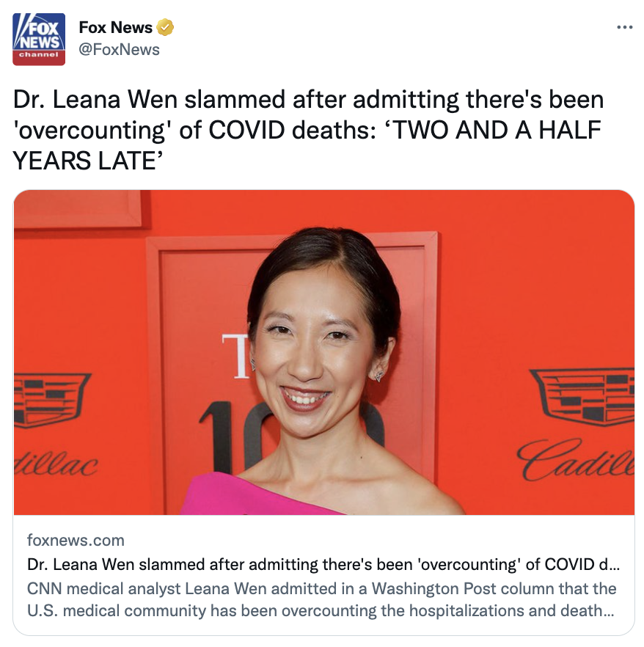Click the partial 'dillac' script on photo's left side
This screenshot has height=647, width=644.
point(56,465)
